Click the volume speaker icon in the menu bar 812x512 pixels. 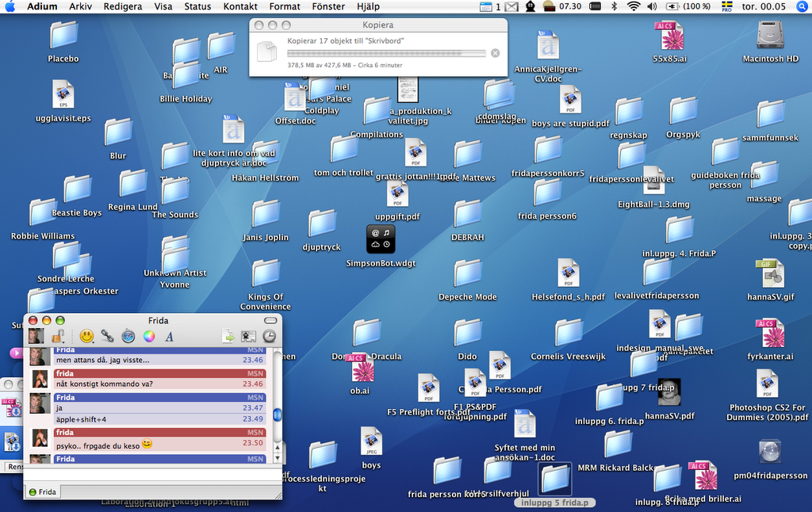pyautogui.click(x=652, y=6)
